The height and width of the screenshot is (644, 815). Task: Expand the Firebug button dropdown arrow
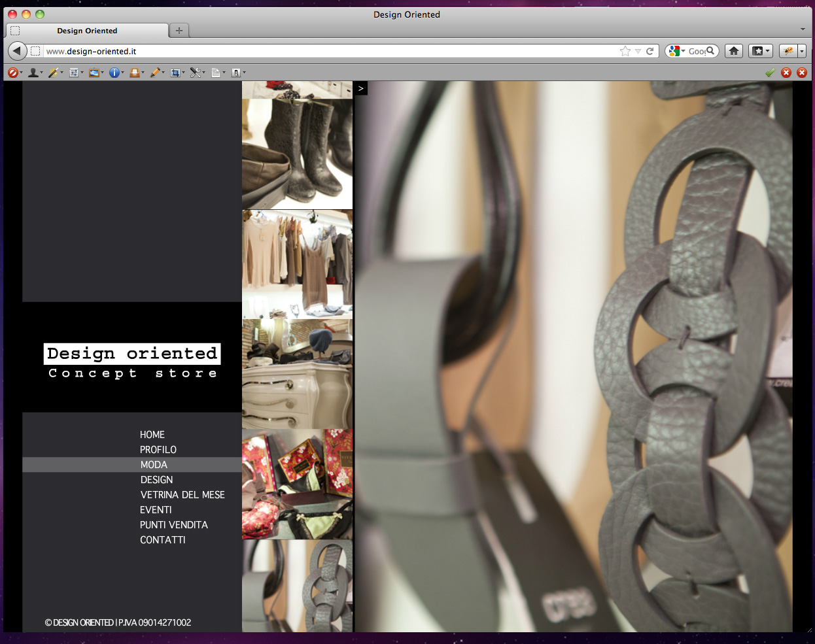point(802,51)
